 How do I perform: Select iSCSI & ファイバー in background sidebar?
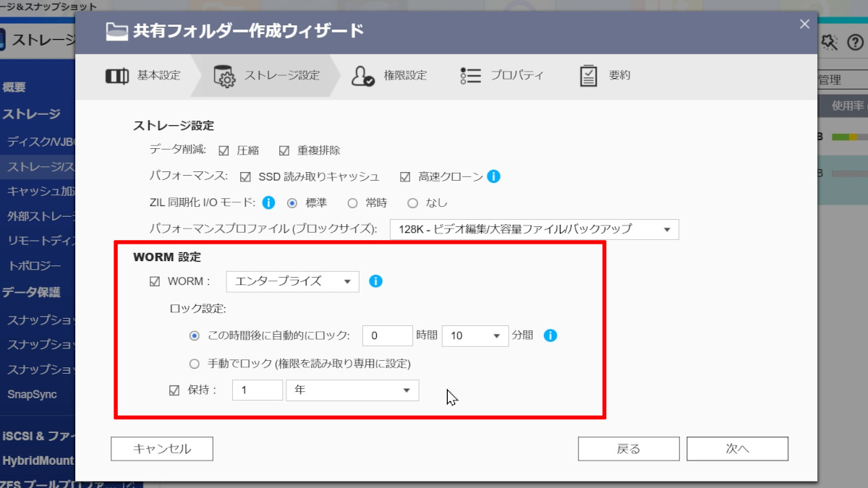[x=38, y=436]
